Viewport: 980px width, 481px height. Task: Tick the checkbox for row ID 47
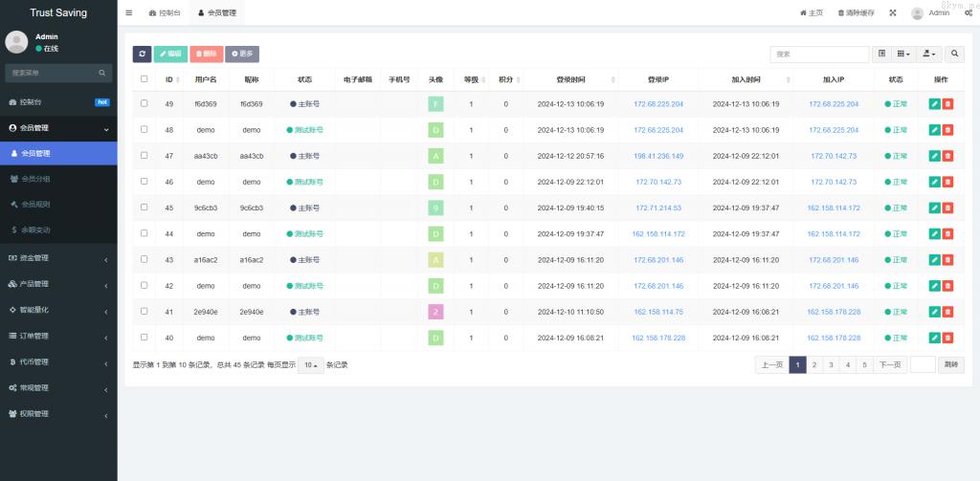(145, 155)
